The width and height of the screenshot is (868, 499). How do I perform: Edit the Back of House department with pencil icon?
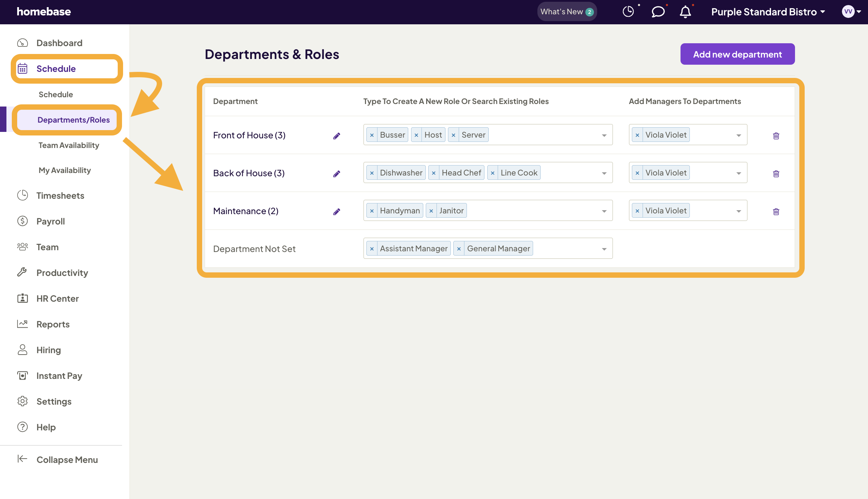point(337,173)
